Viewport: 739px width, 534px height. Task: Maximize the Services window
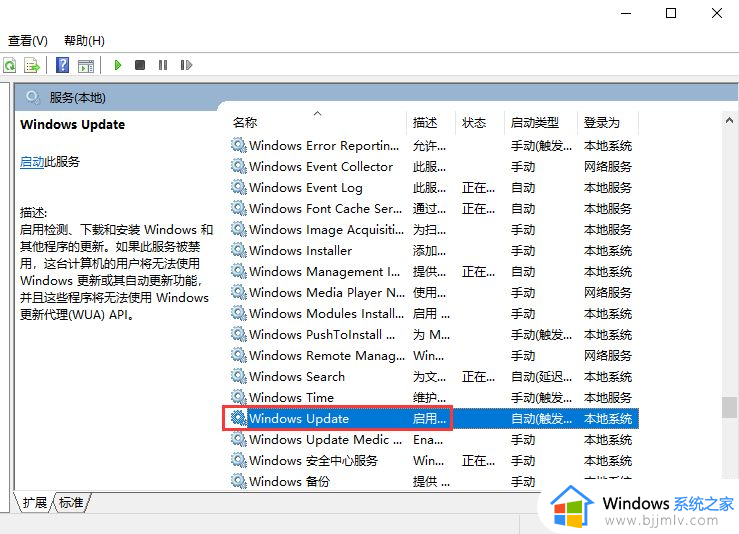pos(671,13)
